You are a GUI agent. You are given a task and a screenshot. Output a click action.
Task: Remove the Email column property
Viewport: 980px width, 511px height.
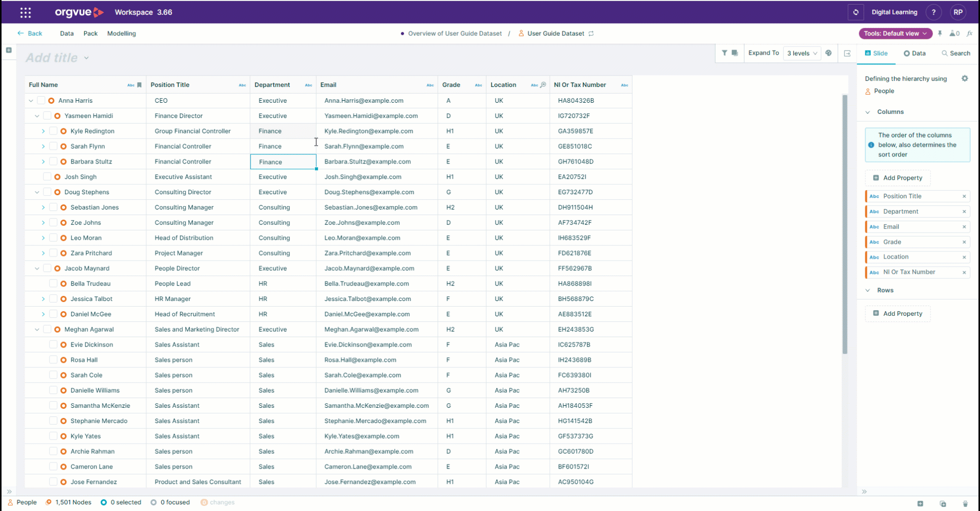964,227
